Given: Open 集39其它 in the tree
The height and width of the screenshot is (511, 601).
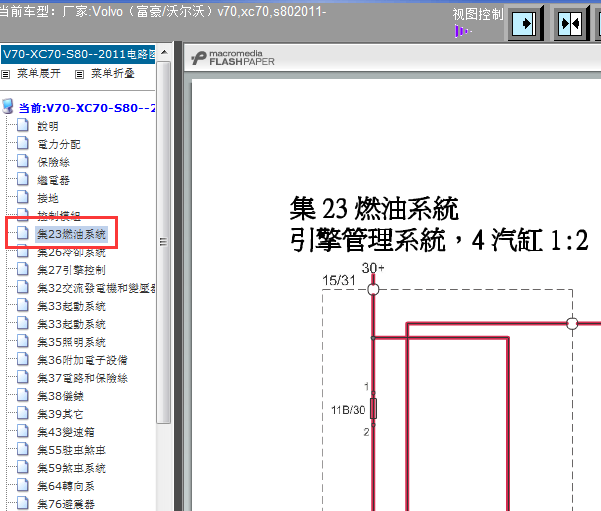Looking at the screenshot, I should pos(60,414).
